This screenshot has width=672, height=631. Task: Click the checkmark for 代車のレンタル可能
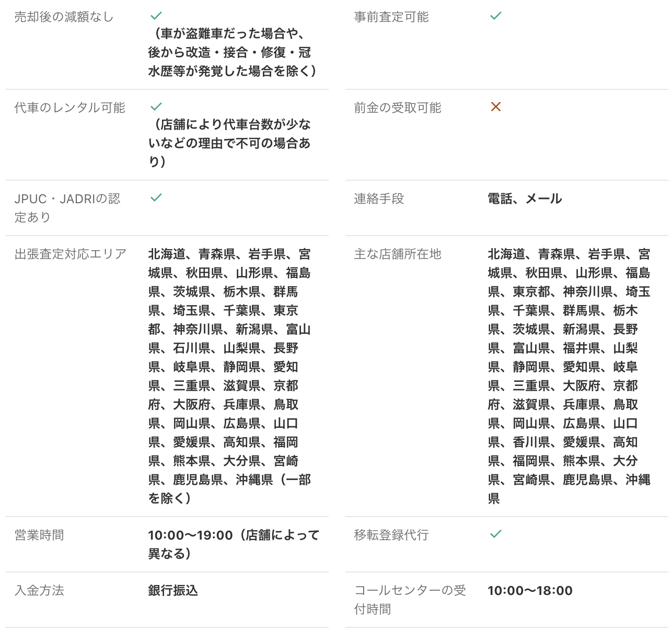[156, 107]
